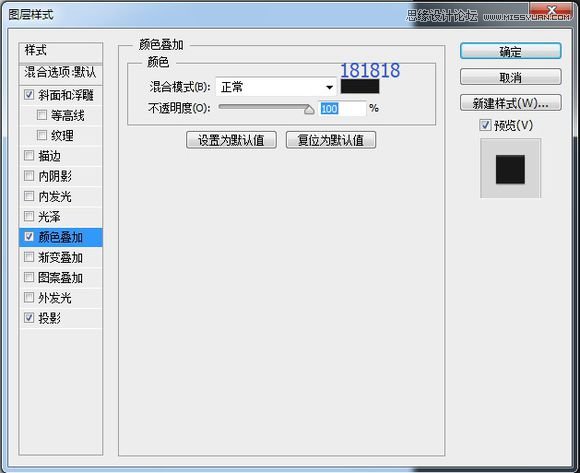Enable the 图案叠加 checkbox
Image resolution: width=580 pixels, height=473 pixels.
tap(29, 277)
